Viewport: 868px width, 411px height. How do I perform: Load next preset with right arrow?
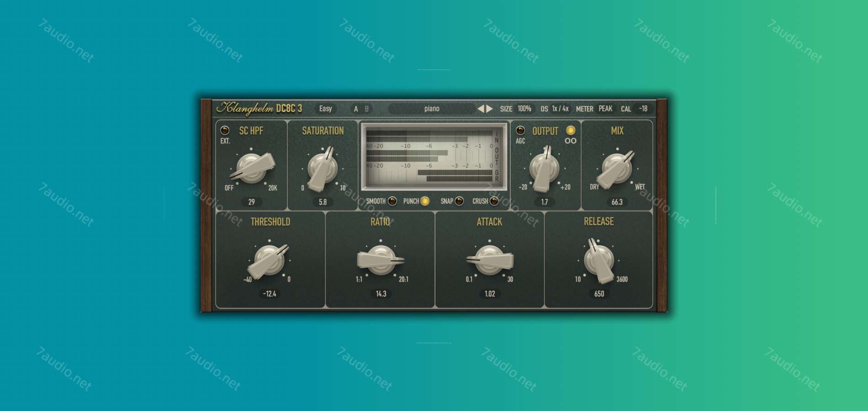[x=489, y=109]
